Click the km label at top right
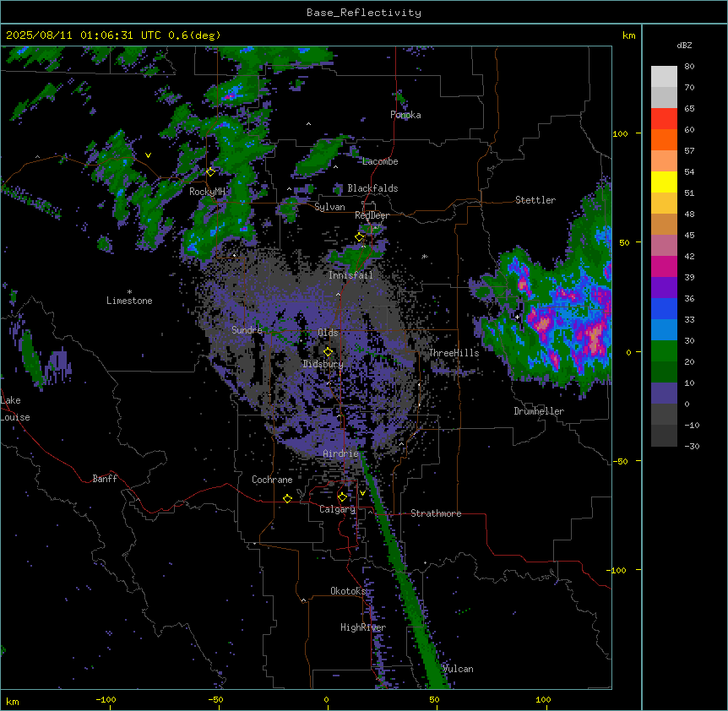 pos(628,35)
